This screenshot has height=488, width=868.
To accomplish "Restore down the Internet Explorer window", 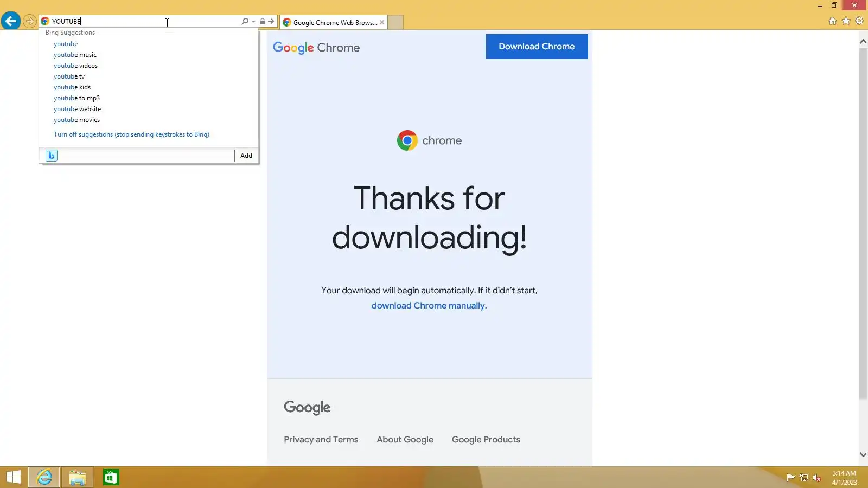I will (x=834, y=5).
